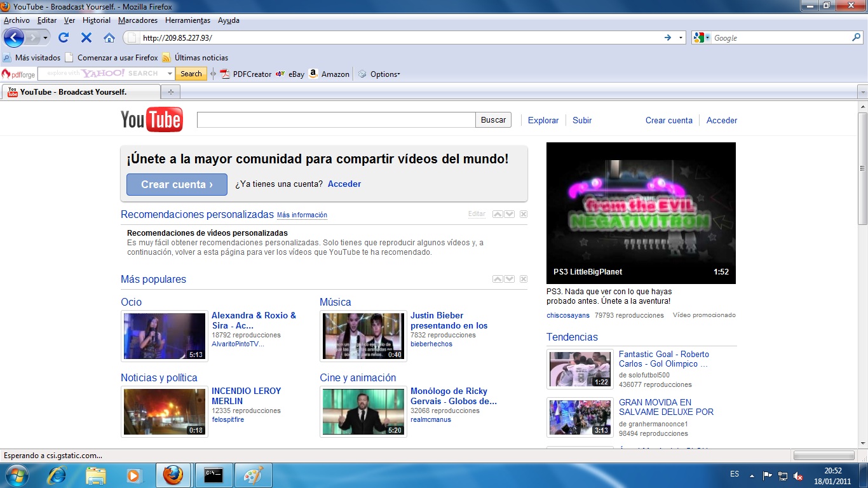Open the Música category link

[336, 302]
